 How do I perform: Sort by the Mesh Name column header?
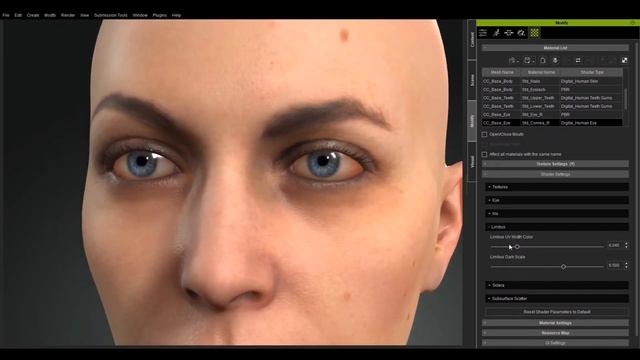coord(502,72)
